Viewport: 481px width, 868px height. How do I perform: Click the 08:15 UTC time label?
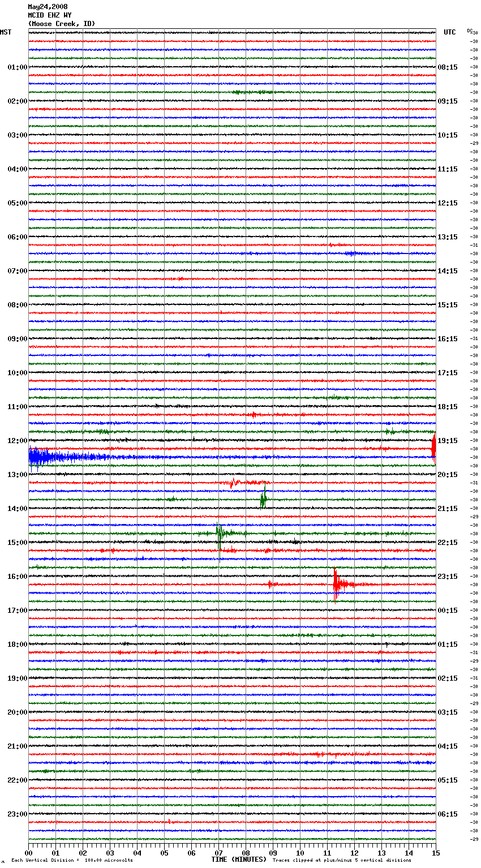(x=448, y=67)
